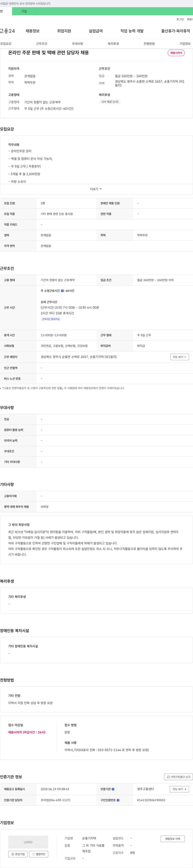Jump to 근무조건 section tab
This screenshot has width=193, height=868.
coord(42,44)
